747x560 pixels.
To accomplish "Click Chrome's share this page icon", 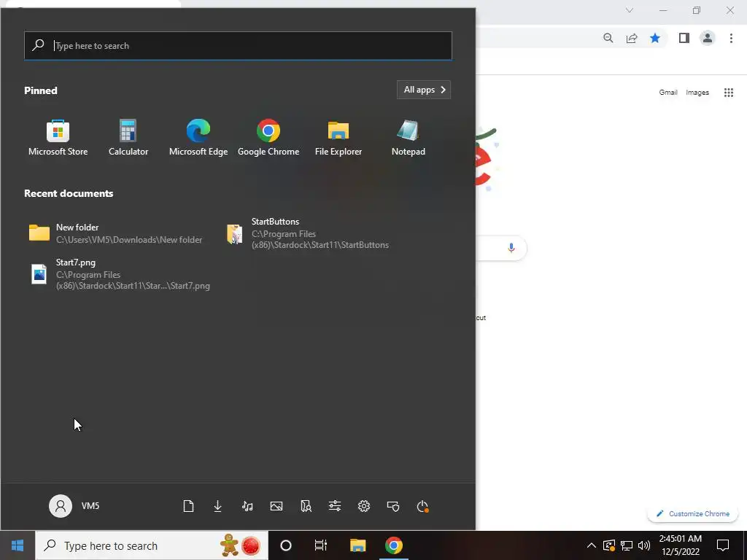I will point(632,38).
